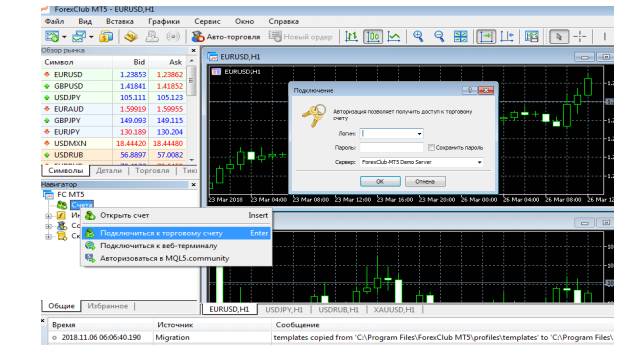Select EURUSD row in Market Watch
640x360 pixels.
pyautogui.click(x=113, y=75)
